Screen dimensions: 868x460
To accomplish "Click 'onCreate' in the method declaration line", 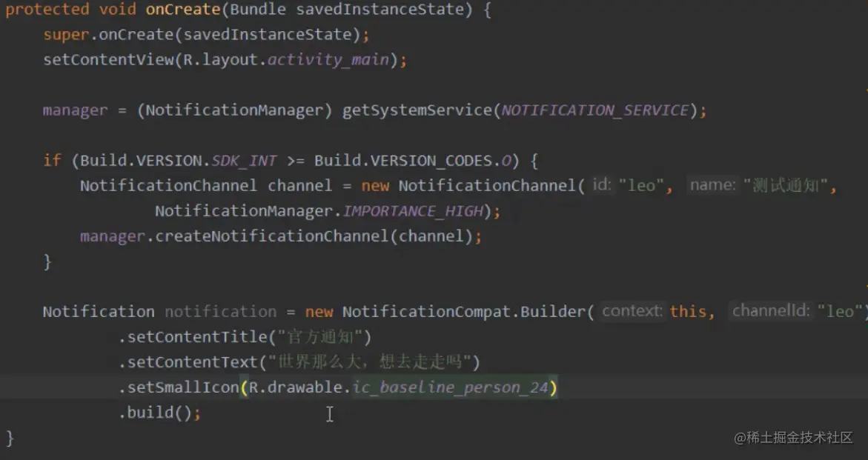I will click(x=182, y=10).
